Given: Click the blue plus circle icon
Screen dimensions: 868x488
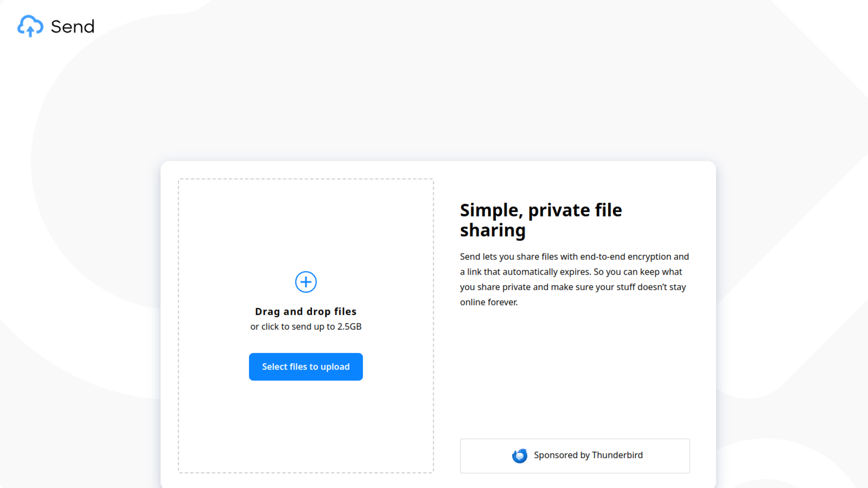Looking at the screenshot, I should [306, 282].
